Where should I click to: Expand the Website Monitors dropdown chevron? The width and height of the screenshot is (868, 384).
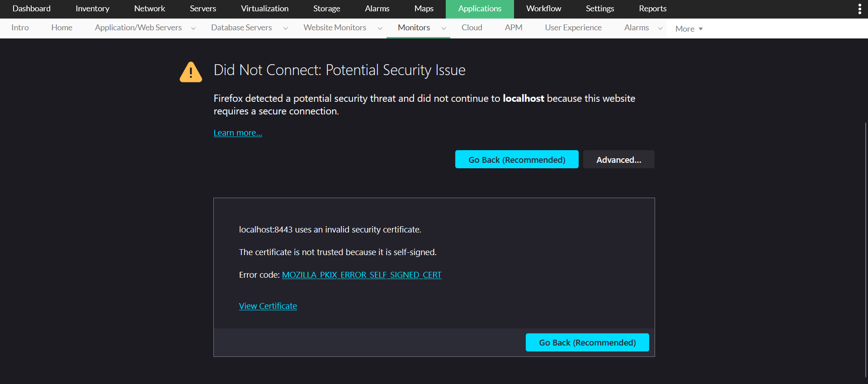point(380,28)
